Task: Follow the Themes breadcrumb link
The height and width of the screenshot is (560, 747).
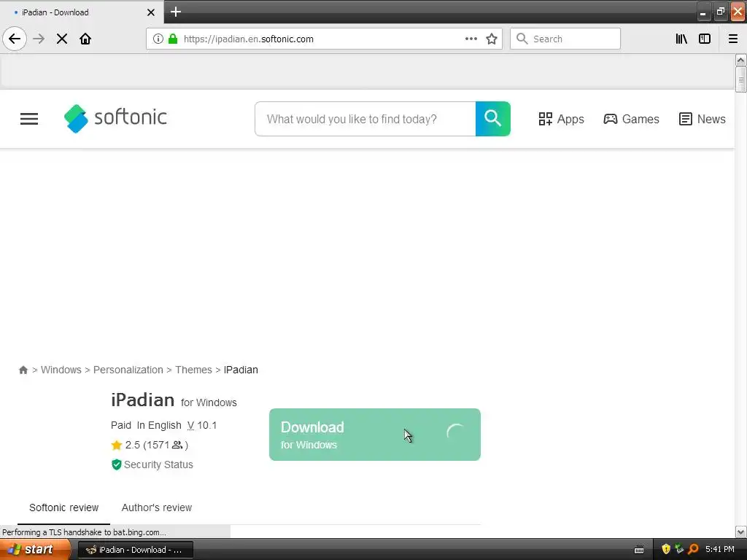Action: tap(193, 370)
